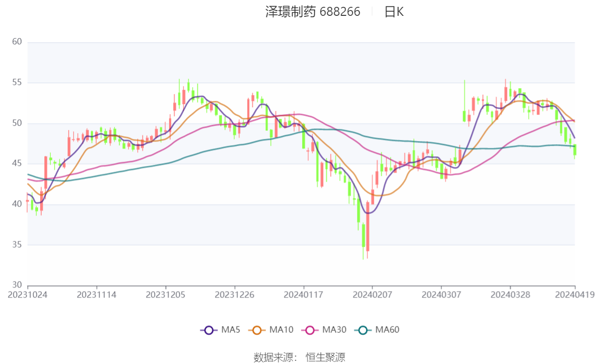Open the 恒生聚源 data source text
Screen dimensions: 599x364
pos(325,358)
